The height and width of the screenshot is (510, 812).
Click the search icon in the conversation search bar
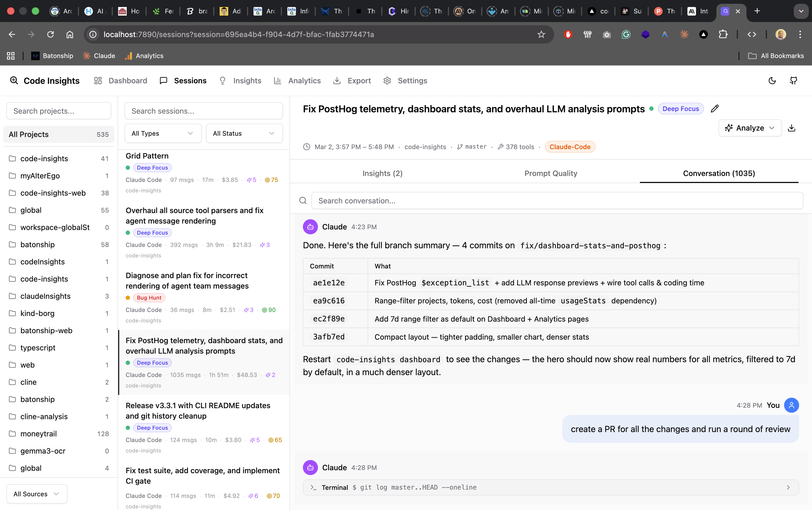point(303,200)
